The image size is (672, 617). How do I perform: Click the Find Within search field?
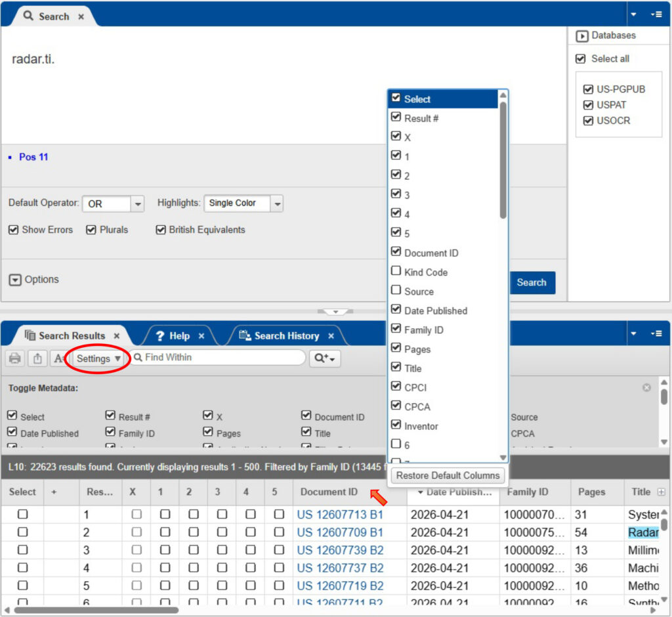tap(220, 358)
